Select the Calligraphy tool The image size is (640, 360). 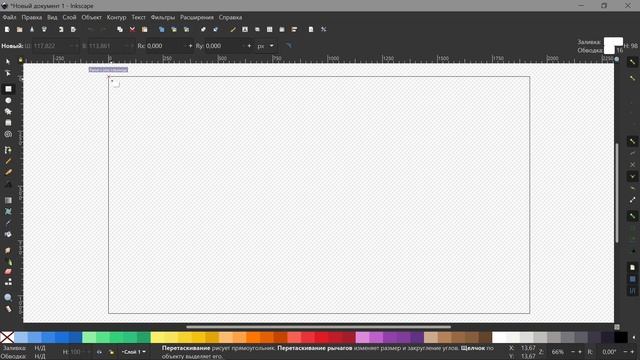8,173
